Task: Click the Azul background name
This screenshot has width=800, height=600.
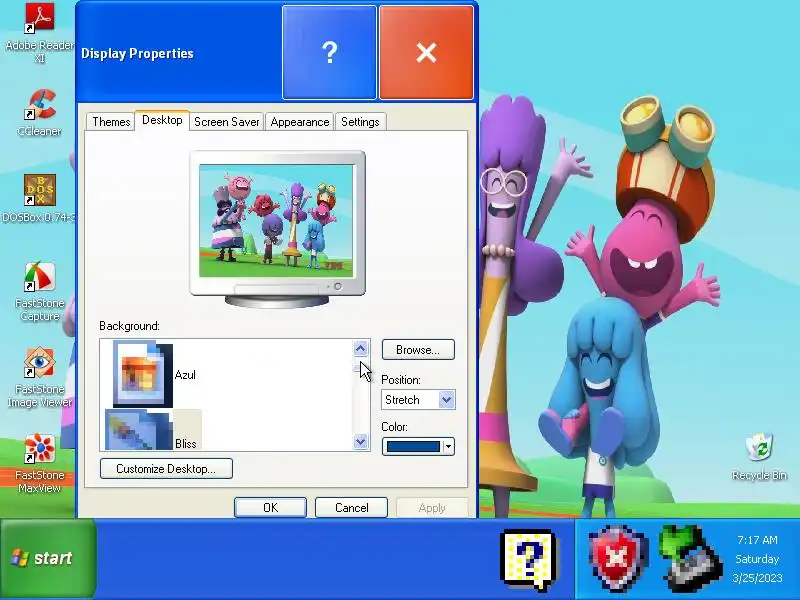Action: tap(185, 375)
